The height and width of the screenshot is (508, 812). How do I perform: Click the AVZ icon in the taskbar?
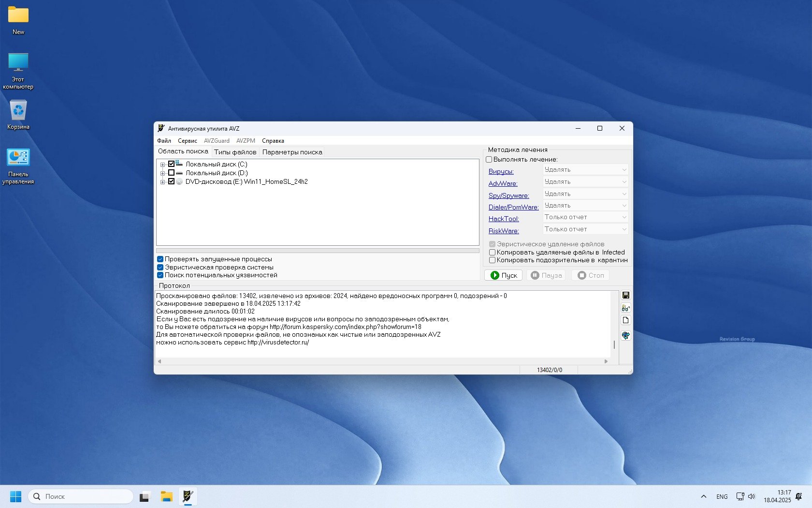tap(188, 496)
